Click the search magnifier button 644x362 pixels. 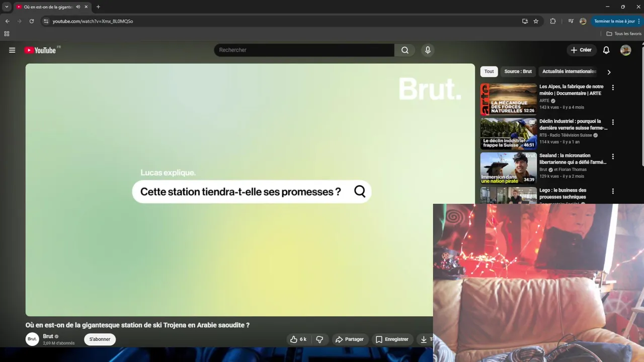(x=405, y=50)
